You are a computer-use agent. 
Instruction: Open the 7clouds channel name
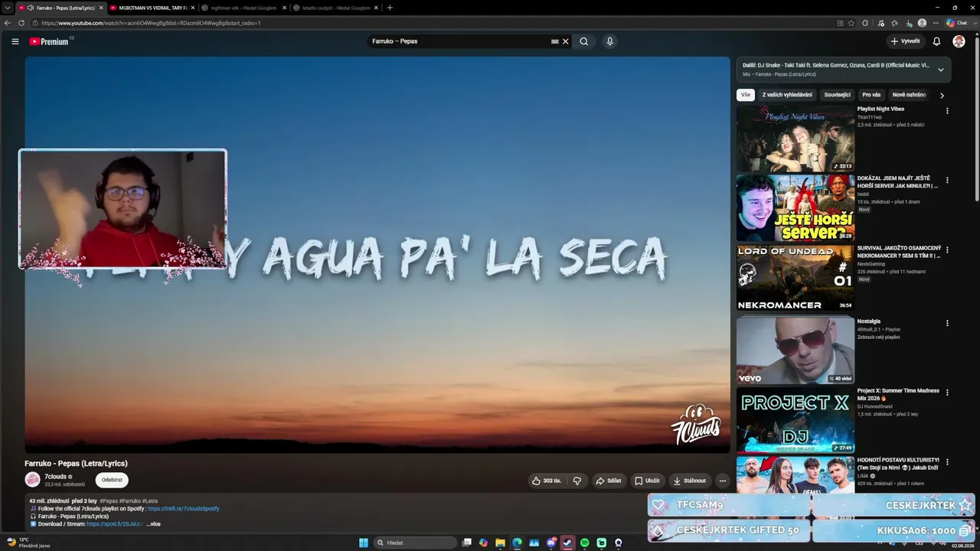[x=55, y=477]
